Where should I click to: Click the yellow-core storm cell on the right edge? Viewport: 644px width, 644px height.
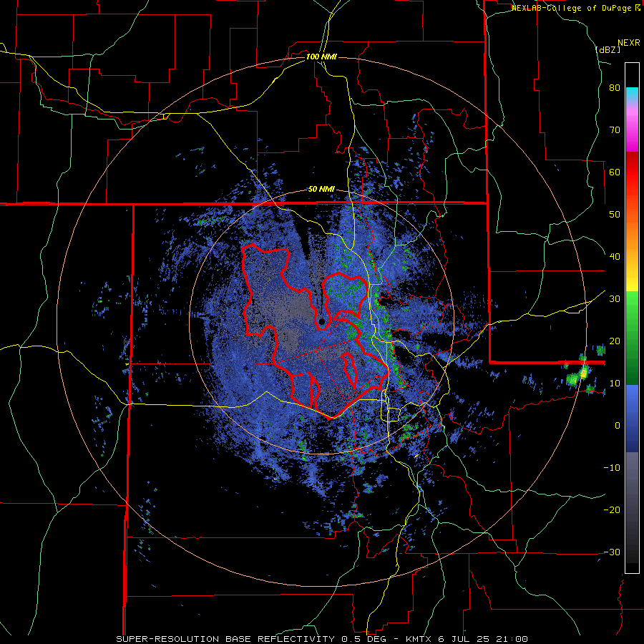tap(584, 374)
